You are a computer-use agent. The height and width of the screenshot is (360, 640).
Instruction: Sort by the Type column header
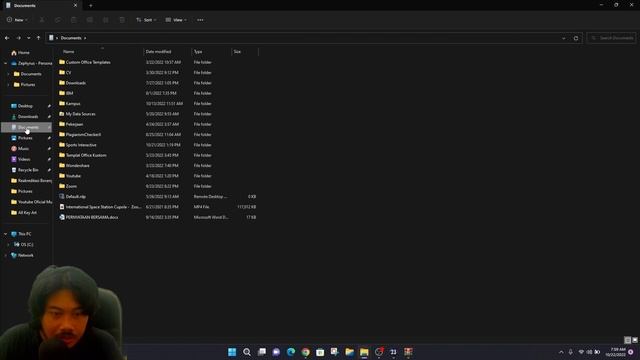click(x=198, y=51)
